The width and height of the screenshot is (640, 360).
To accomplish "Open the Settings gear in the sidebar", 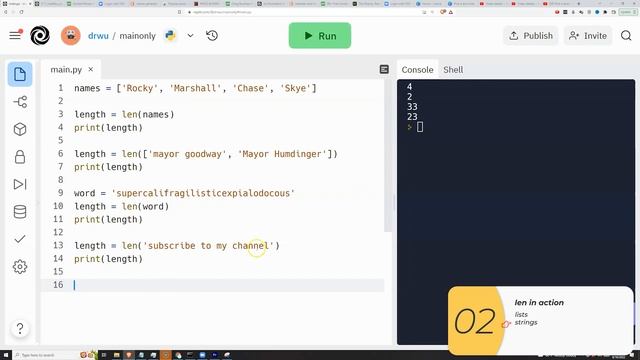I will (20, 267).
